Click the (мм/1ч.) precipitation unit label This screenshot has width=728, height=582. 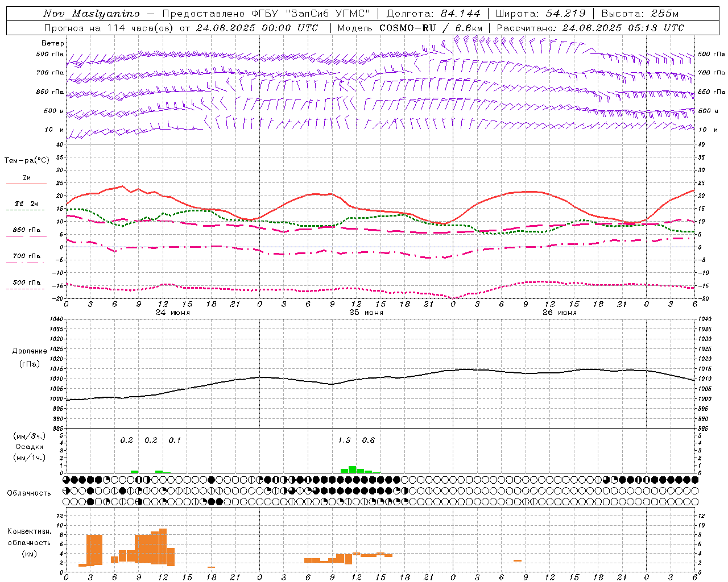pos(30,458)
